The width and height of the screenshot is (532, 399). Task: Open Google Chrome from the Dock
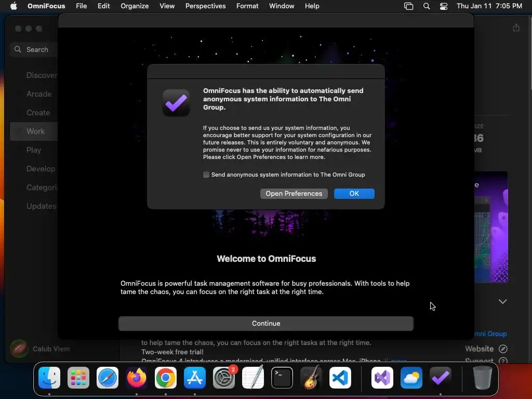(166, 378)
